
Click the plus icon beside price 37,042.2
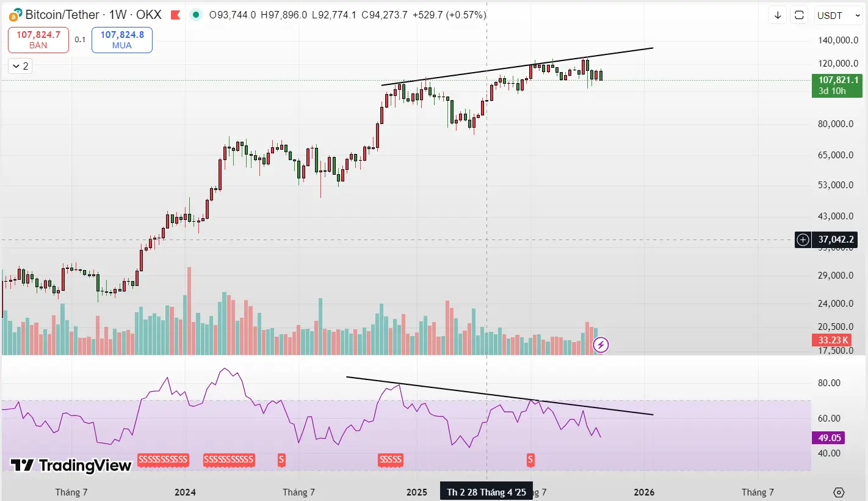pos(803,240)
